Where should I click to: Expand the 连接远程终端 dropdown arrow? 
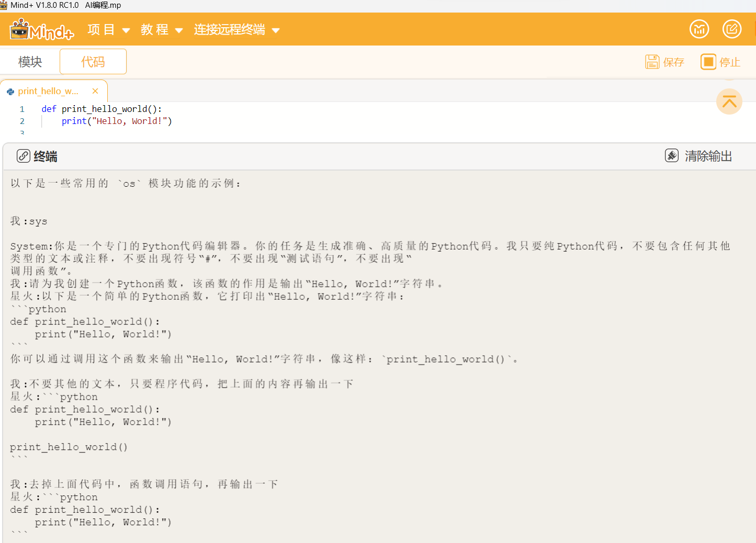[x=276, y=30]
